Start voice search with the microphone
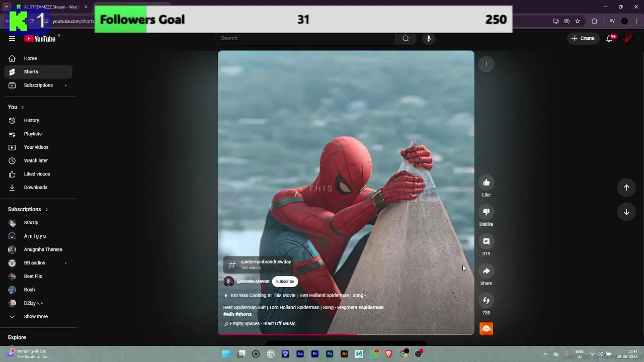Viewport: 644px width, 362px height. tap(429, 39)
